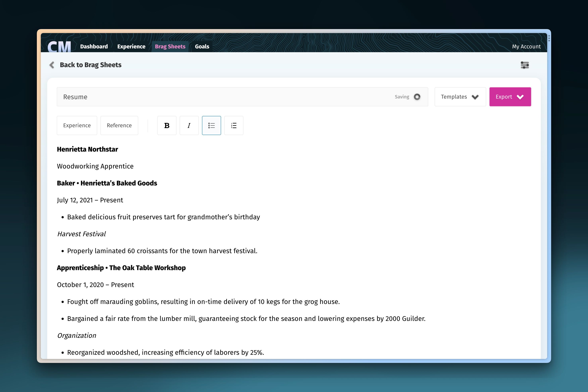
Task: Click the back arrow chevron
Action: pyautogui.click(x=52, y=65)
